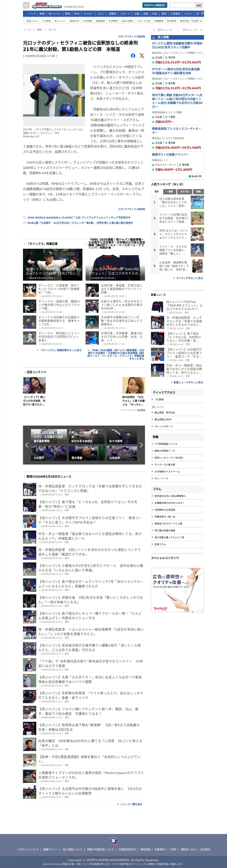The image size is (227, 868).
Task: Open the オリックス・九里亜蓮 練習試合中止 feature image
Action: pos(53,264)
